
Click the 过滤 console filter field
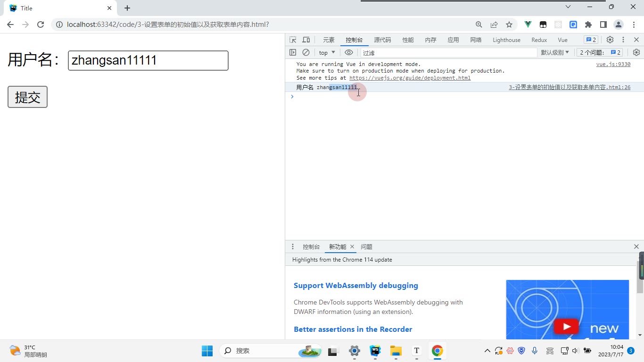point(448,53)
